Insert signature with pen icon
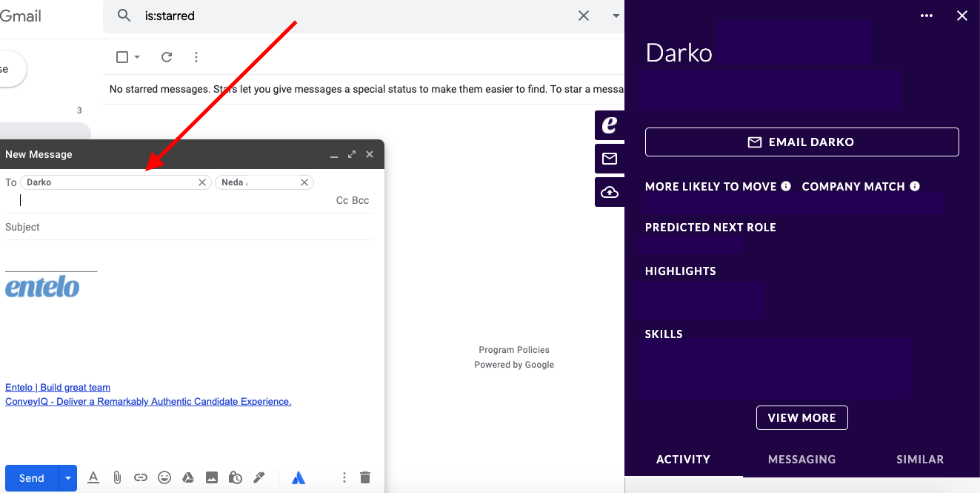 coord(259,478)
